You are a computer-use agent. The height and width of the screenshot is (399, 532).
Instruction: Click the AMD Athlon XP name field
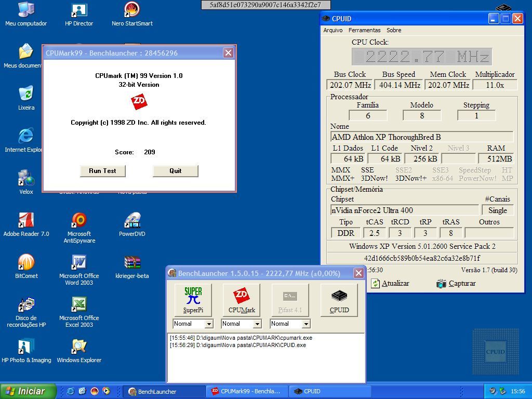(422, 137)
